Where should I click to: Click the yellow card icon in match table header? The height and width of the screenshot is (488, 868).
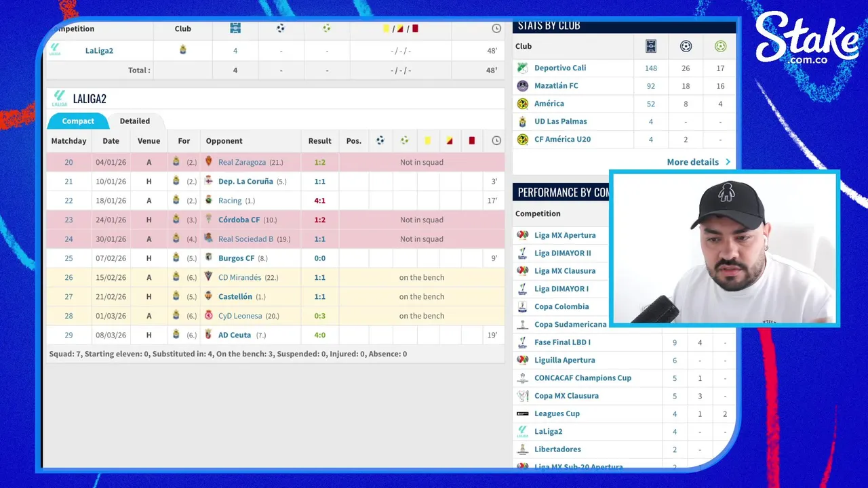[428, 141]
